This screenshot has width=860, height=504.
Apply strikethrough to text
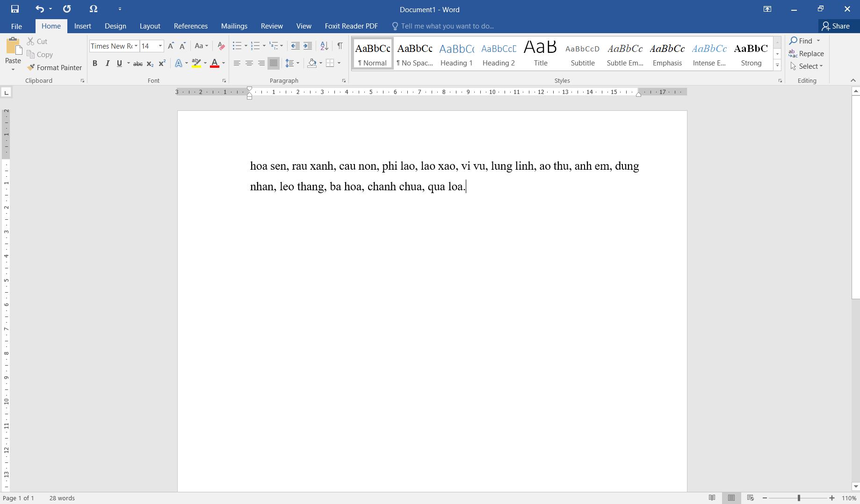137,63
